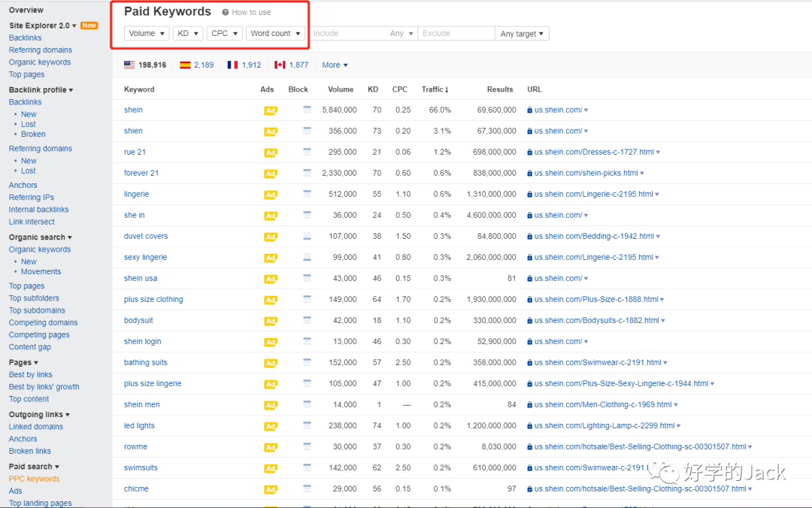Screen dimensions: 812x508
Task: Open the Block SERP icon for shein usa
Action: coord(307,277)
